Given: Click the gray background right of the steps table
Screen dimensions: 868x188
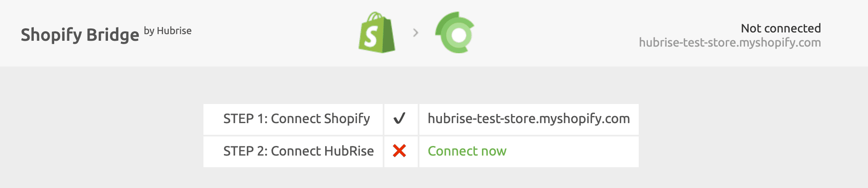Looking at the screenshot, I should 750,133.
